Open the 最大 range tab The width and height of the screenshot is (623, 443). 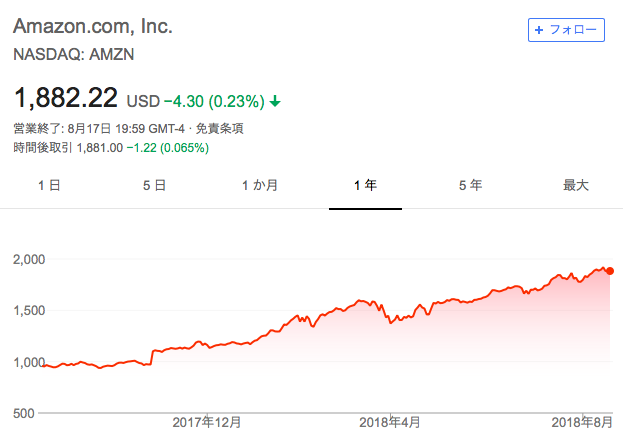click(576, 185)
